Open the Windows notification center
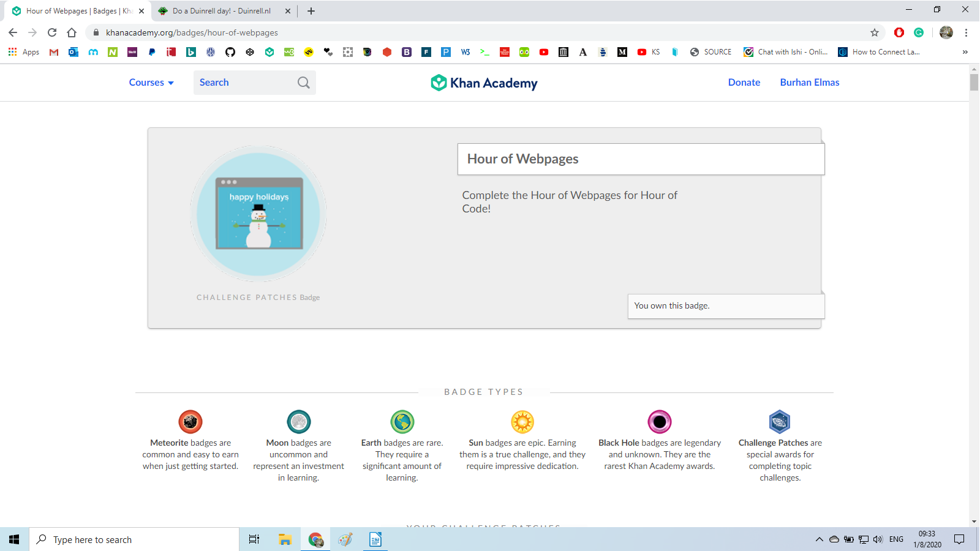Viewport: 980px width, 551px height. click(959, 539)
